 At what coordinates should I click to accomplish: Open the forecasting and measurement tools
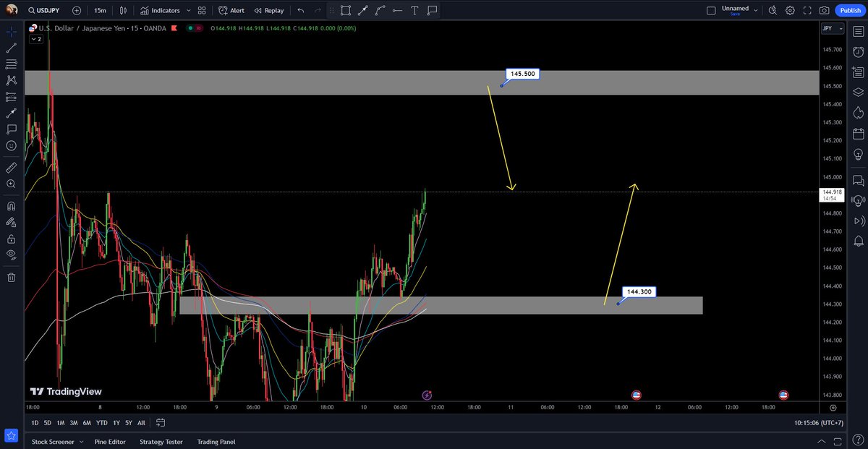(x=11, y=97)
